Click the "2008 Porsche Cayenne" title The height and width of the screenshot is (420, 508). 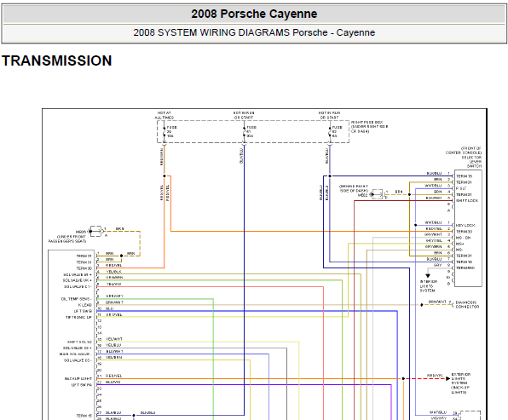[x=254, y=14]
